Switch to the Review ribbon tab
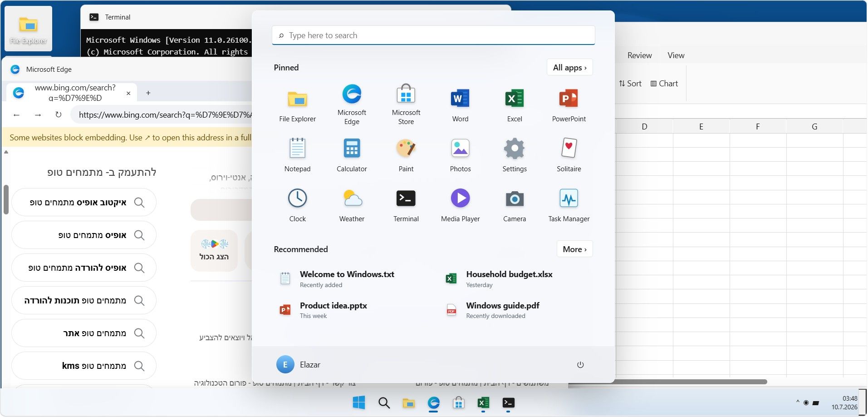Viewport: 868px width, 417px height. (x=639, y=55)
